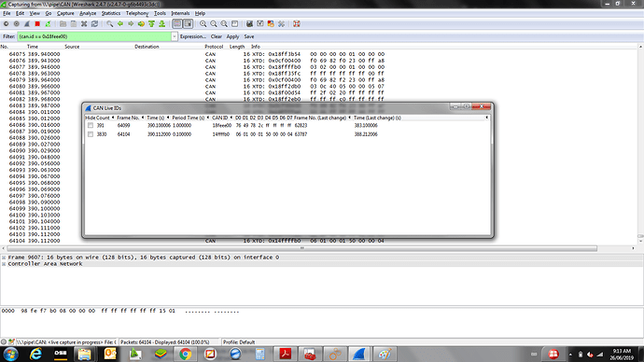
Task: Stop the running live capture
Action: (x=37, y=24)
